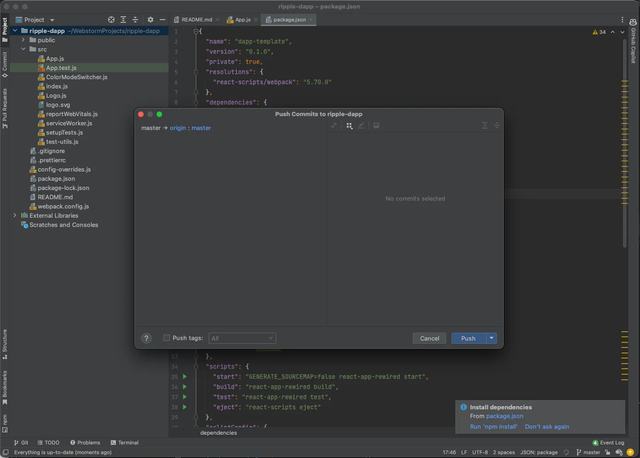Expand External Libraries node
This screenshot has width=640, height=458.
click(15, 215)
